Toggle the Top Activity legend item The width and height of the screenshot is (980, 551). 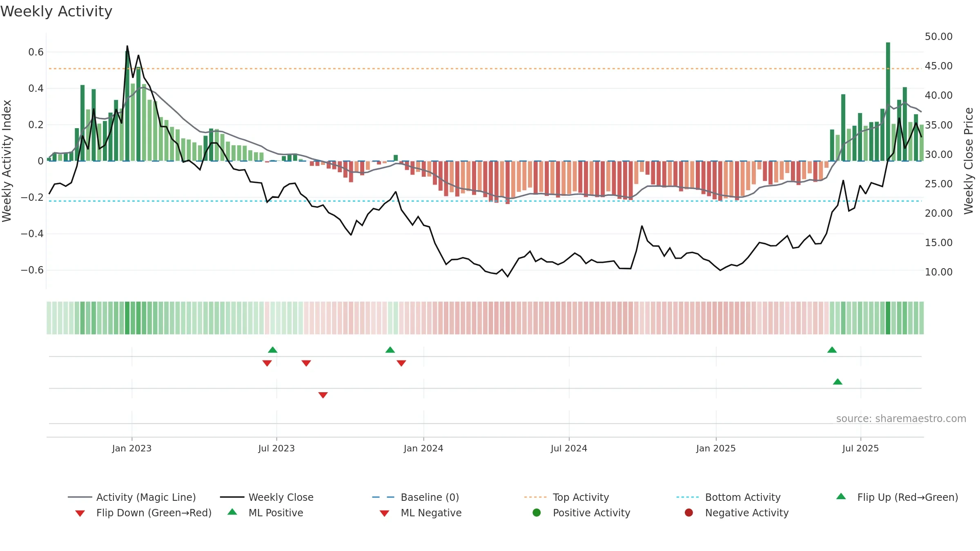coord(566,497)
